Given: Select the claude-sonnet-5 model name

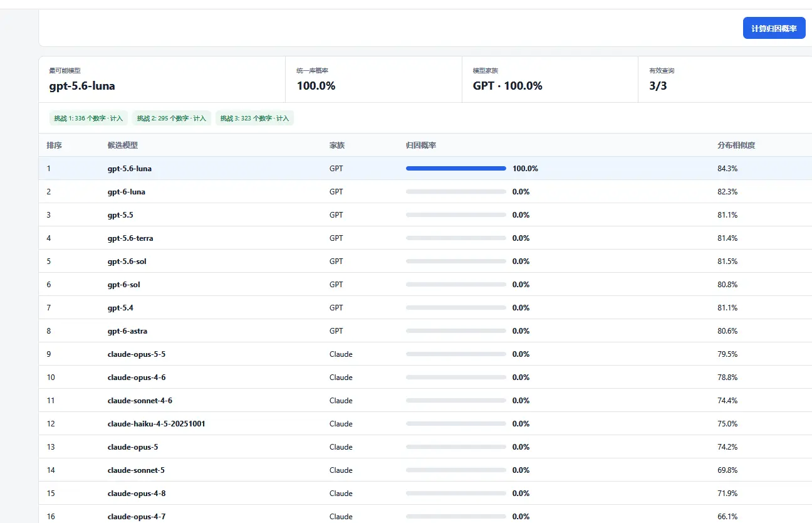Looking at the screenshot, I should point(136,470).
